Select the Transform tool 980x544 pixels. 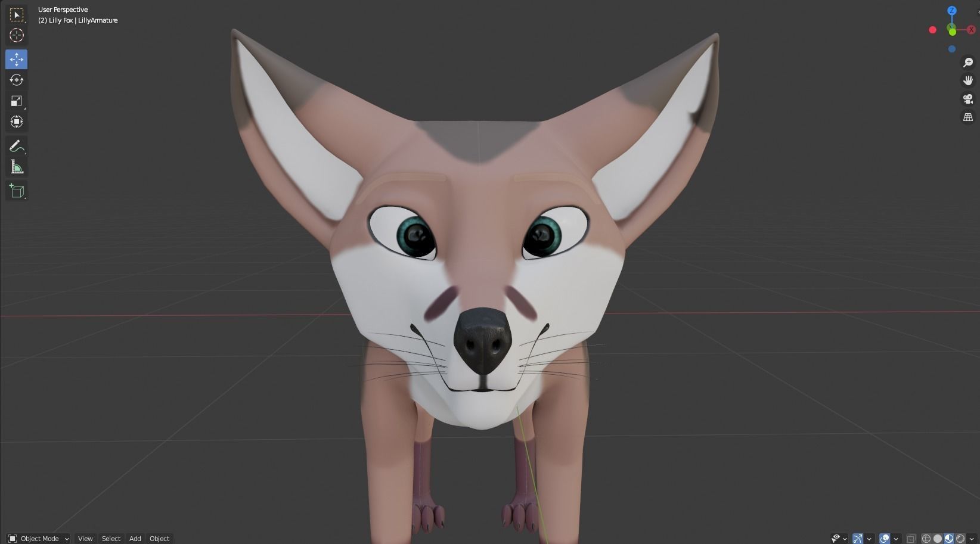coord(16,122)
